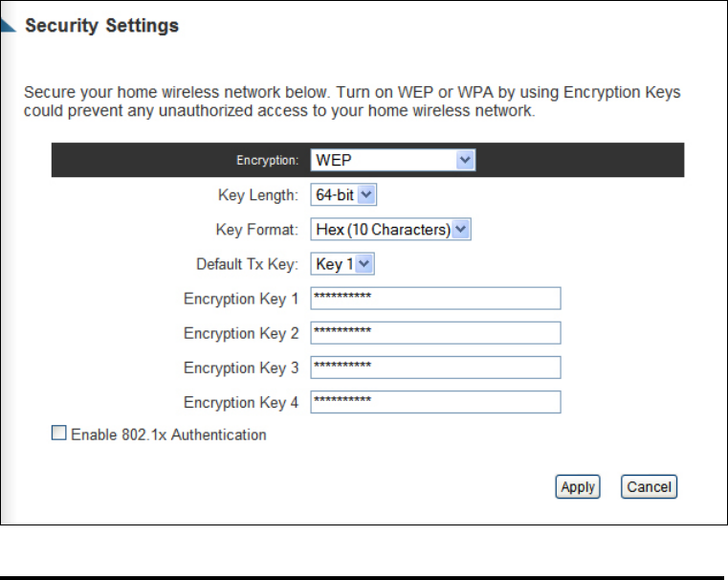This screenshot has width=728, height=580.
Task: Focus the Encryption Key 4 field
Action: pos(435,402)
